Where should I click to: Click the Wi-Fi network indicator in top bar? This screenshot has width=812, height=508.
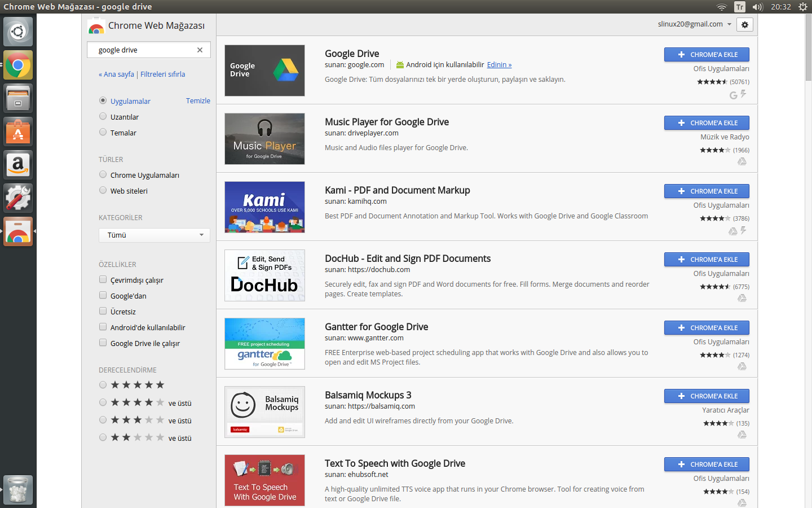[722, 7]
